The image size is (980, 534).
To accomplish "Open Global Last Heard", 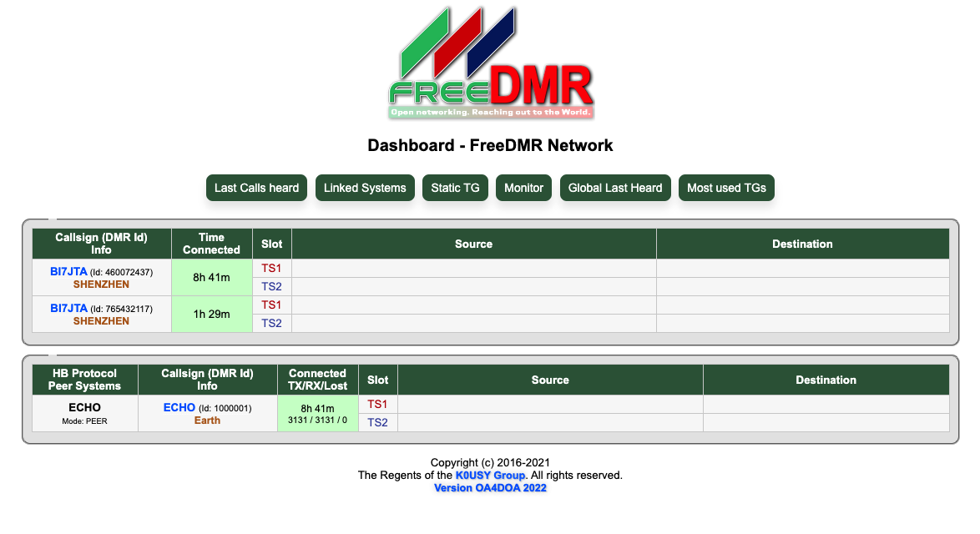I will tap(615, 188).
